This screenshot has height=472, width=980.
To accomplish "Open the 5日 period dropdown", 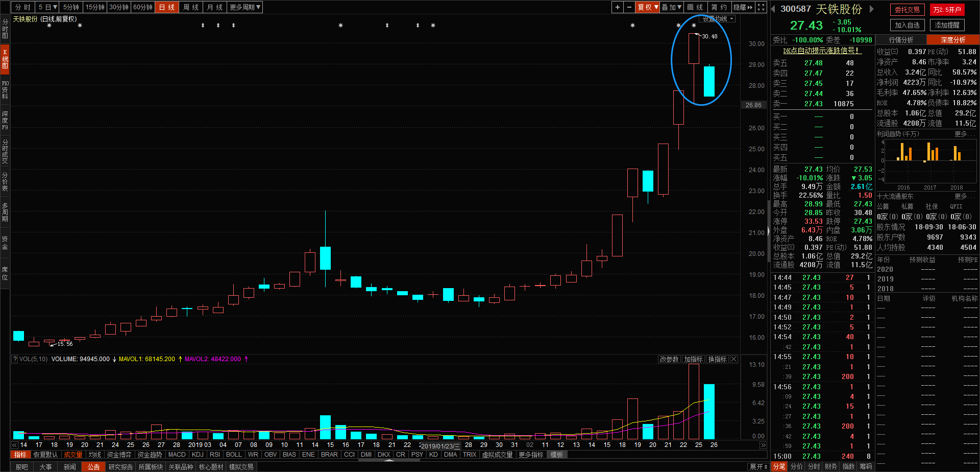I will pyautogui.click(x=48, y=7).
